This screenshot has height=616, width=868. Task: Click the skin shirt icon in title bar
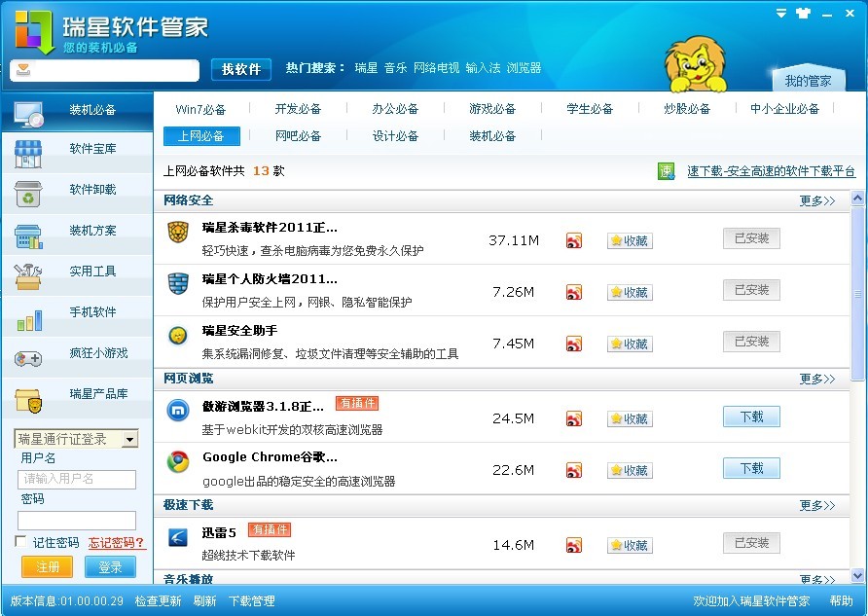point(802,14)
